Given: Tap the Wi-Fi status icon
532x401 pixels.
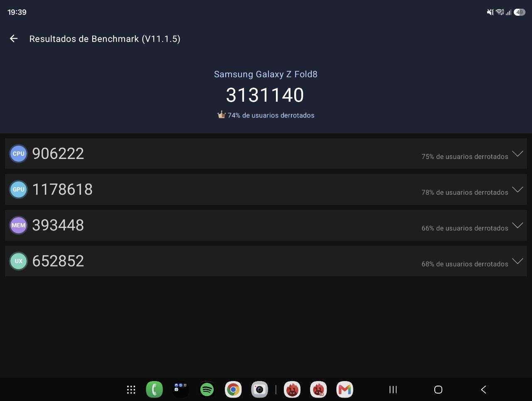Looking at the screenshot, I should pyautogui.click(x=500, y=12).
